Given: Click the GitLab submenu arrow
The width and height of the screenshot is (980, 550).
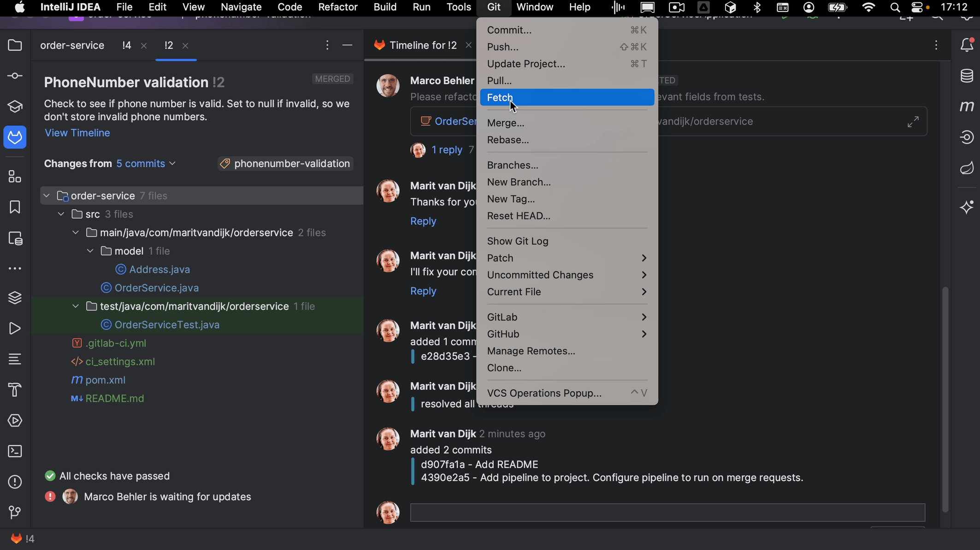Looking at the screenshot, I should point(643,316).
